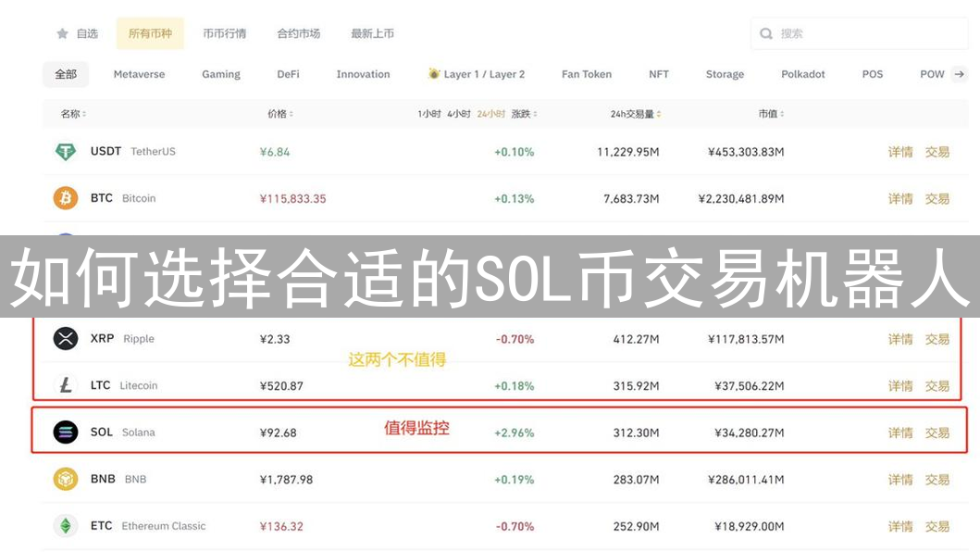Click LTC Litecoin name text
This screenshot has height=552, width=980.
click(x=124, y=385)
